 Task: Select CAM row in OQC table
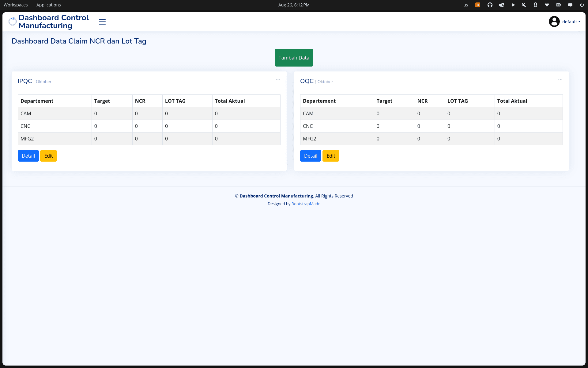[431, 113]
